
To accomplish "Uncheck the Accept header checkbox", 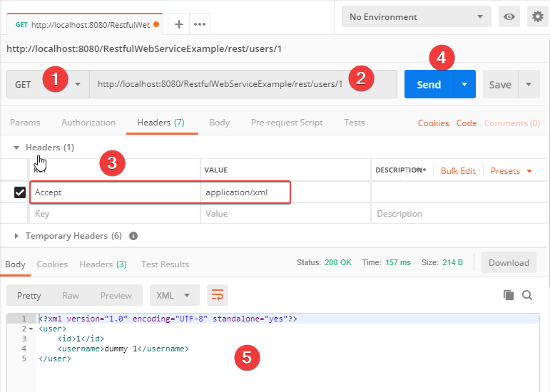I will pyautogui.click(x=20, y=192).
